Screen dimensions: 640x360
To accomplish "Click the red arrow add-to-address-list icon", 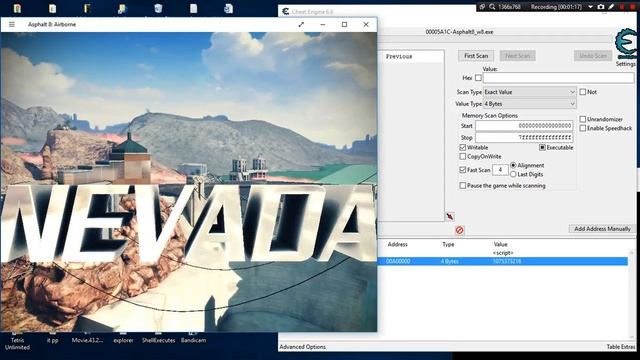I will coord(450,217).
